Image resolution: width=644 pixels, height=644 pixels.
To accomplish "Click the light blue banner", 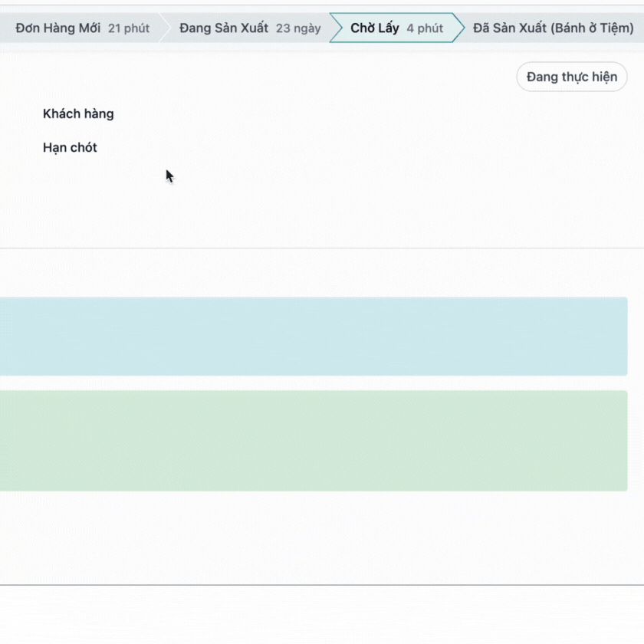I will pyautogui.click(x=313, y=336).
